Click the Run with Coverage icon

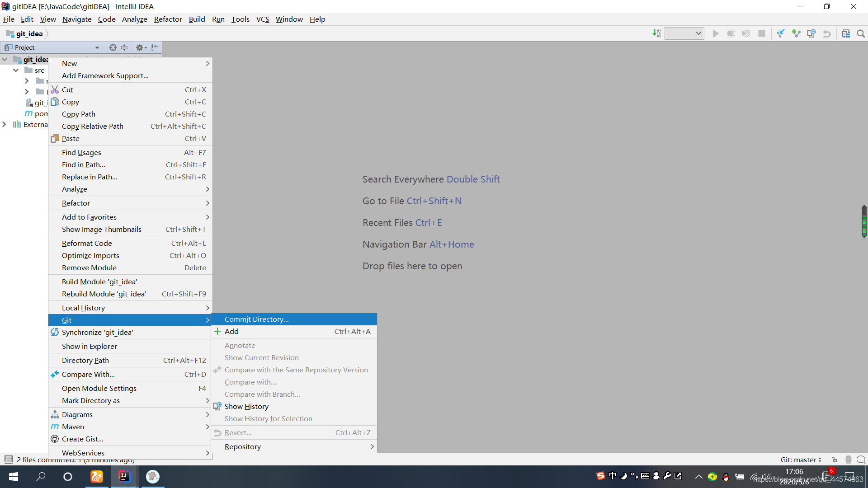746,33
